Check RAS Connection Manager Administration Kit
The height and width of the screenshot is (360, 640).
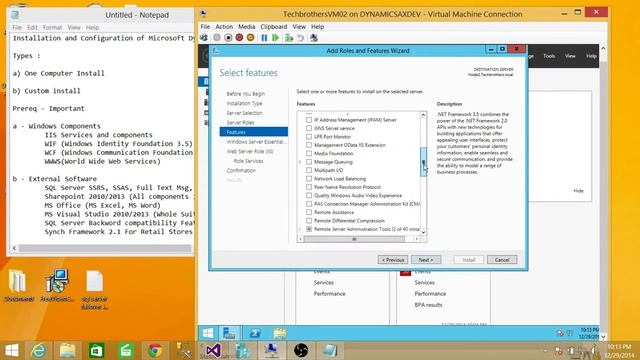coord(309,204)
